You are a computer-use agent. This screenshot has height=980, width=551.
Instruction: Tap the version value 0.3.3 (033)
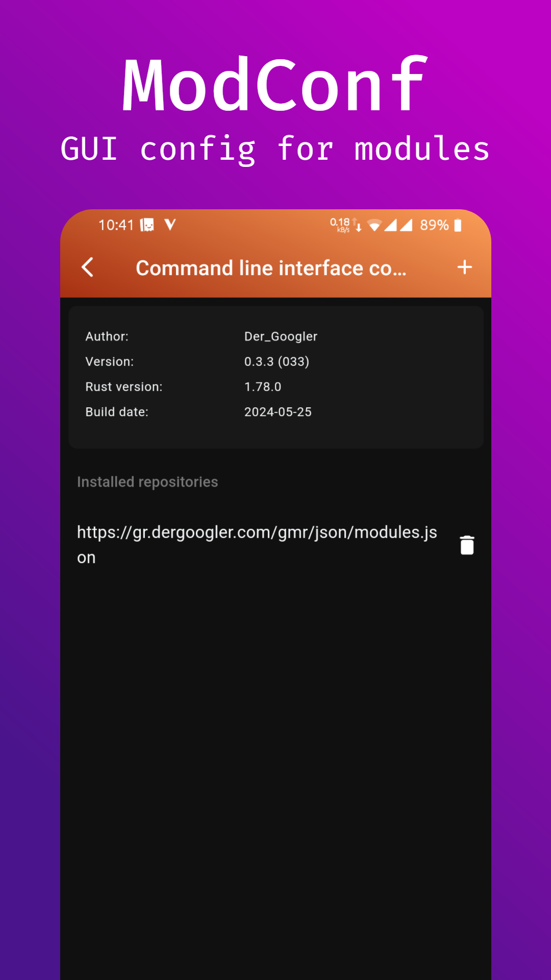(x=277, y=361)
